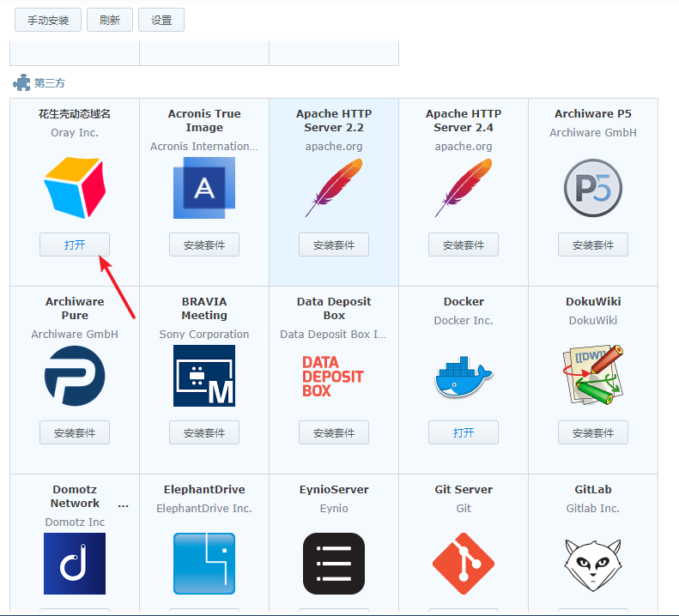This screenshot has width=679, height=616.
Task: Install the Archiware P5 package
Action: pos(593,245)
